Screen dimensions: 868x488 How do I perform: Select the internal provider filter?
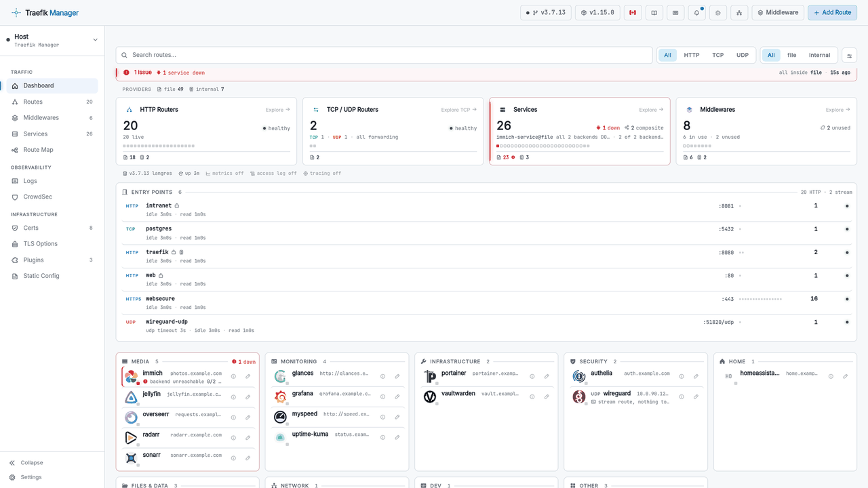coord(819,55)
